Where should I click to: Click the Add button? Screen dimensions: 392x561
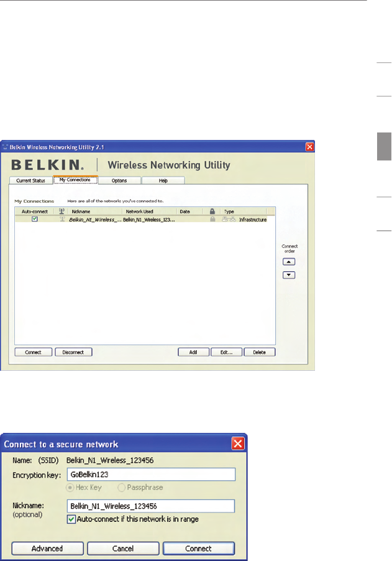pyautogui.click(x=193, y=352)
